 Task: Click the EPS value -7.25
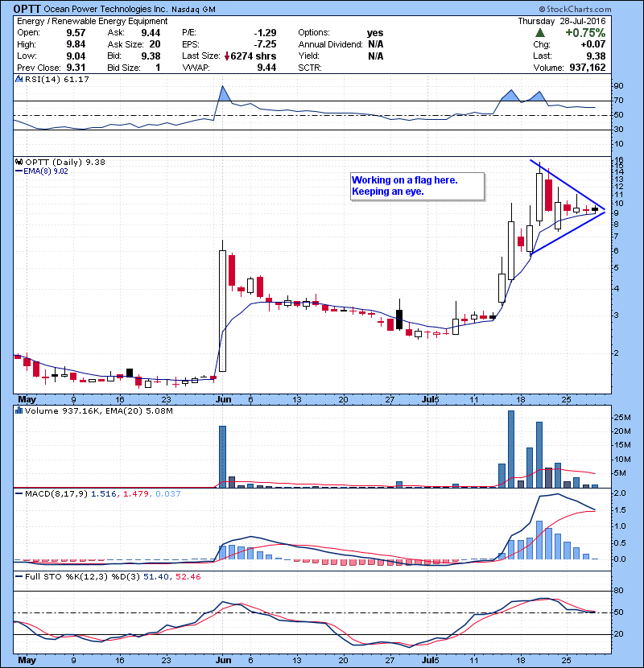click(x=265, y=44)
